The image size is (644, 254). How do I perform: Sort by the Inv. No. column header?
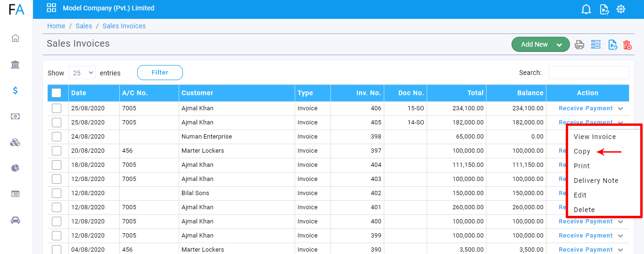coord(357,93)
